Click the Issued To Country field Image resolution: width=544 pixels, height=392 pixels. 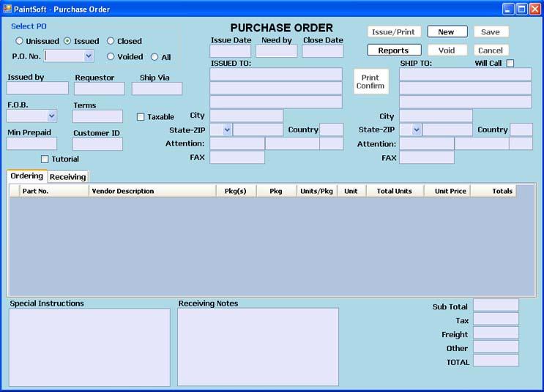tap(332, 129)
